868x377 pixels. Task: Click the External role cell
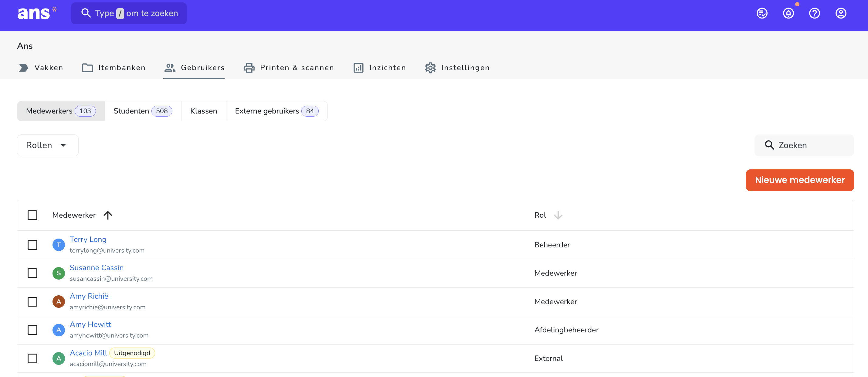[548, 358]
